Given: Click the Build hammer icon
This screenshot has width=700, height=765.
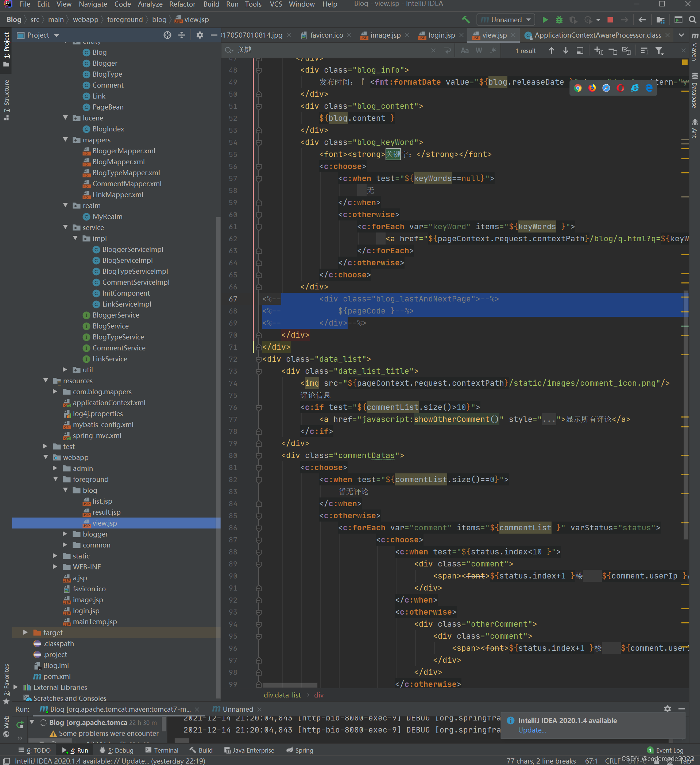Looking at the screenshot, I should click(466, 19).
